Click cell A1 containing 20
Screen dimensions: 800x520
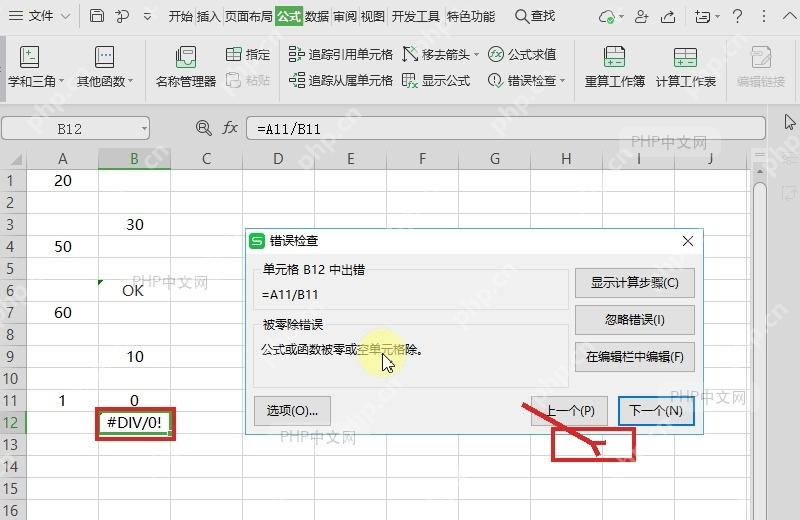click(x=62, y=181)
